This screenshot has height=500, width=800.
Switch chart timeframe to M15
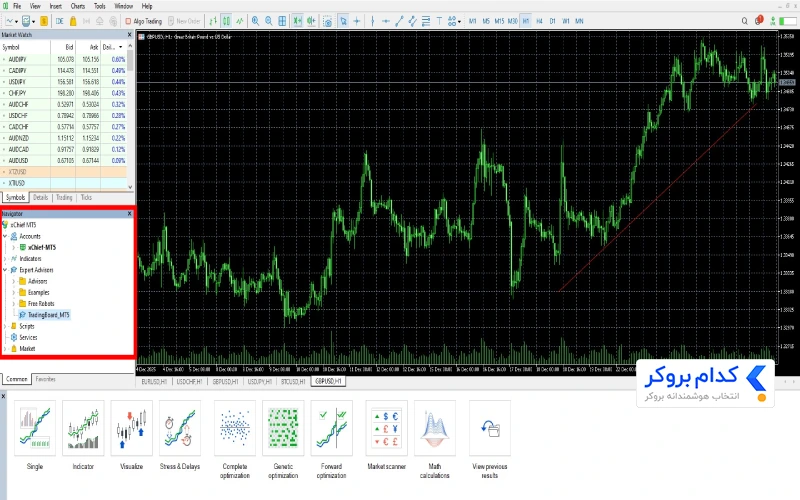tap(499, 21)
